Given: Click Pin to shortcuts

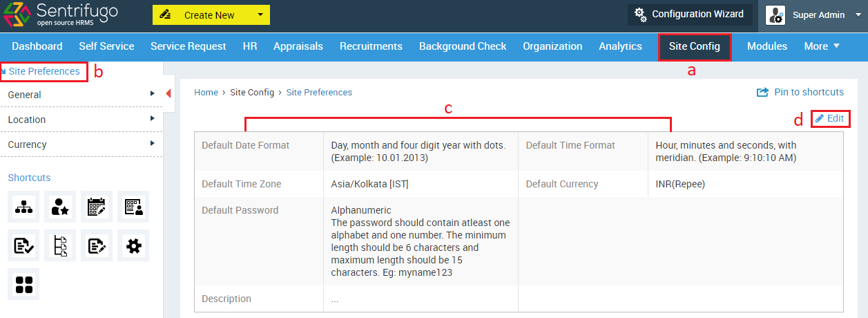Looking at the screenshot, I should coord(800,92).
